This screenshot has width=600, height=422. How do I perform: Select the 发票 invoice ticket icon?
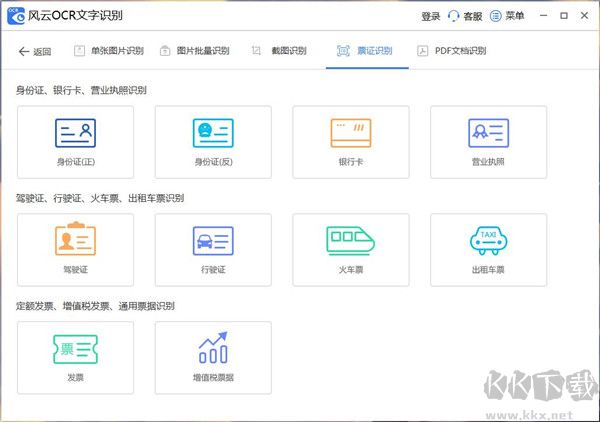pos(75,349)
